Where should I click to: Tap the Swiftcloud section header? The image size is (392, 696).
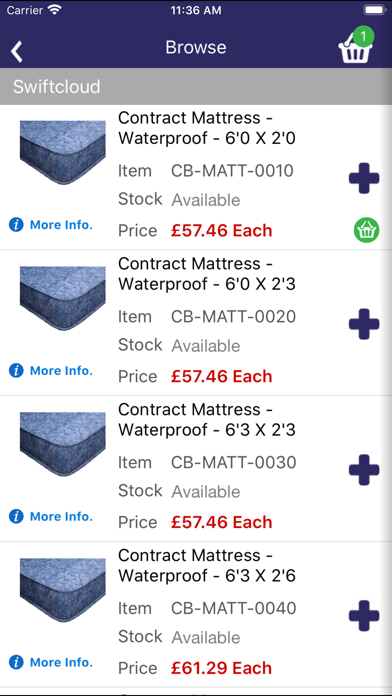coord(196,86)
